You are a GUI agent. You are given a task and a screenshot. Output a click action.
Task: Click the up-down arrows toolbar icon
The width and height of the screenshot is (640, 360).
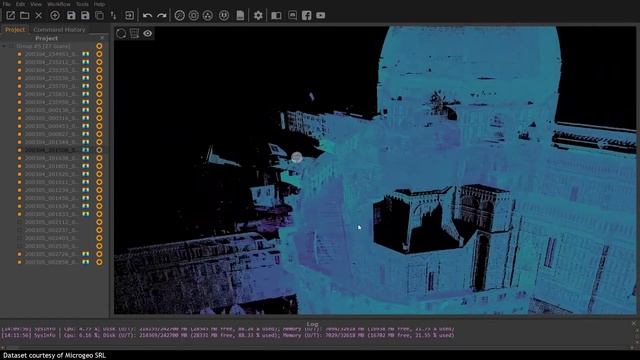(113, 16)
